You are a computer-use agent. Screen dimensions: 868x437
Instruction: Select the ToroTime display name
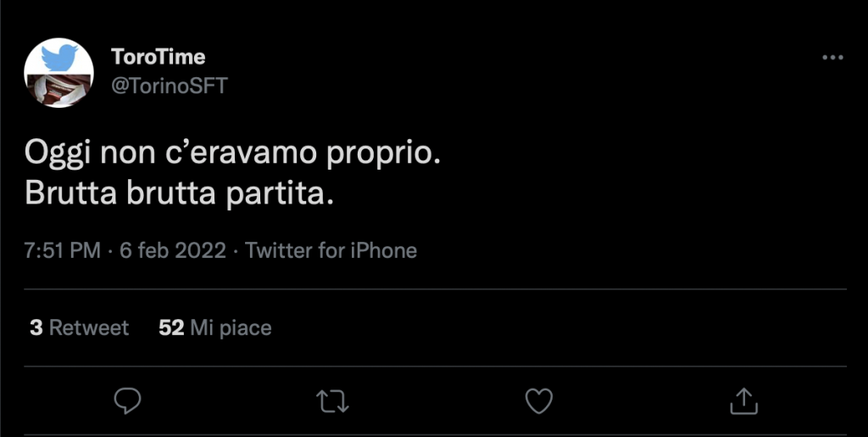tap(158, 57)
